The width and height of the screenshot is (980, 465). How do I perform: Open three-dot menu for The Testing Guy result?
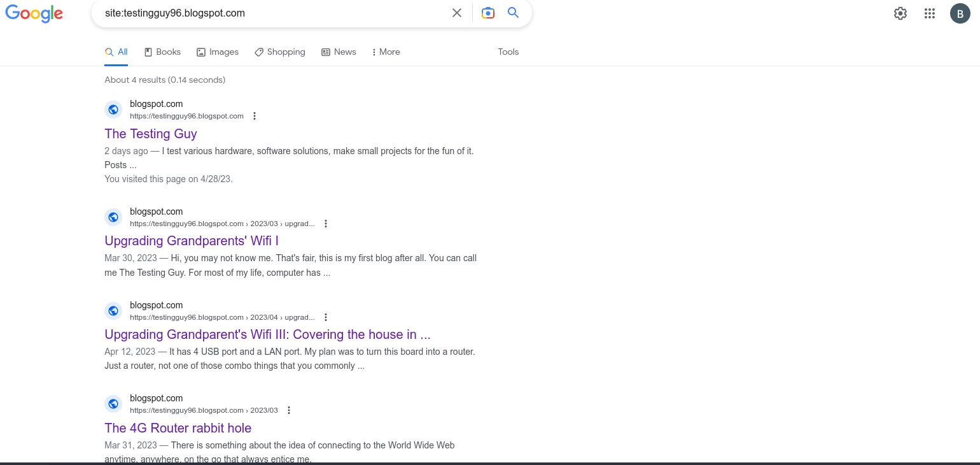point(255,116)
